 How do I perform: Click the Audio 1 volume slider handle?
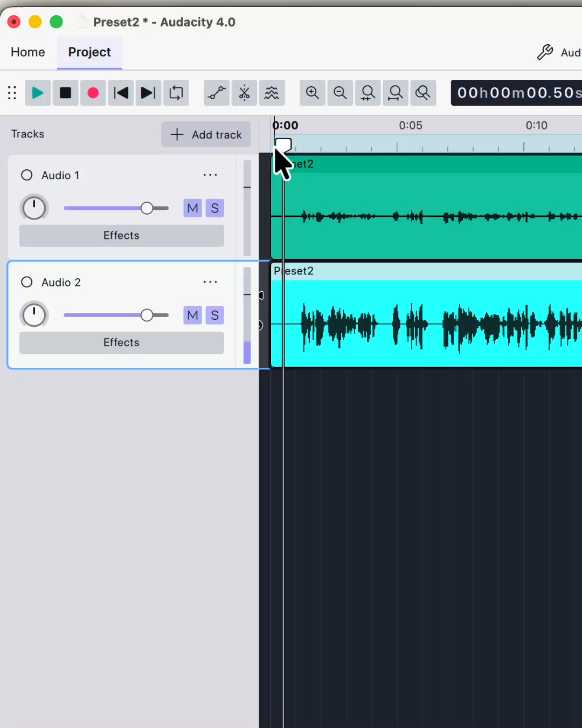point(147,208)
